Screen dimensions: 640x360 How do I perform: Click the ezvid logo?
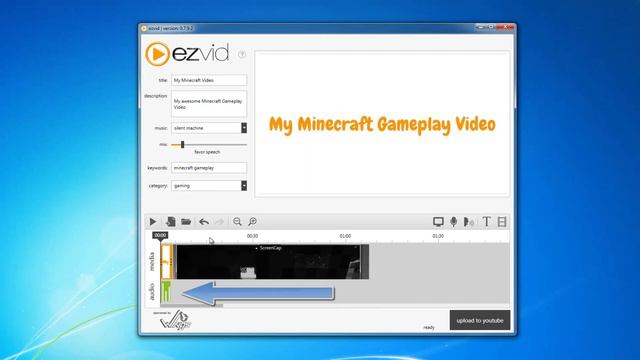coord(187,54)
